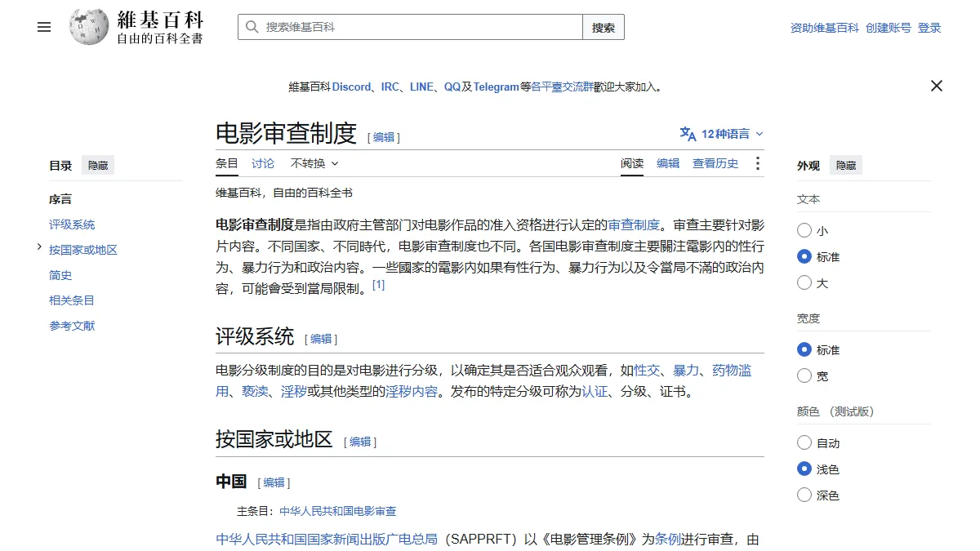Open the Telegram community link
Screen dimensions: 980x551
click(497, 87)
